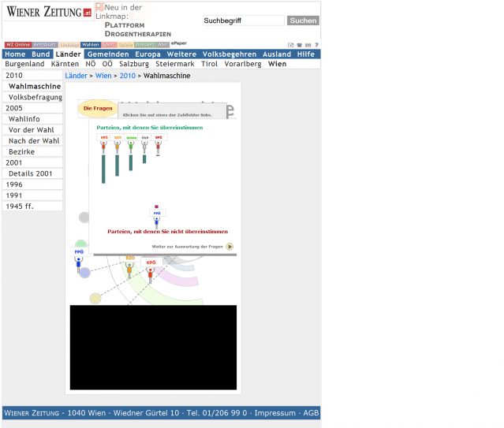504x428 pixels.
Task: Select Salzburg in the states submenu
Action: coord(134,64)
